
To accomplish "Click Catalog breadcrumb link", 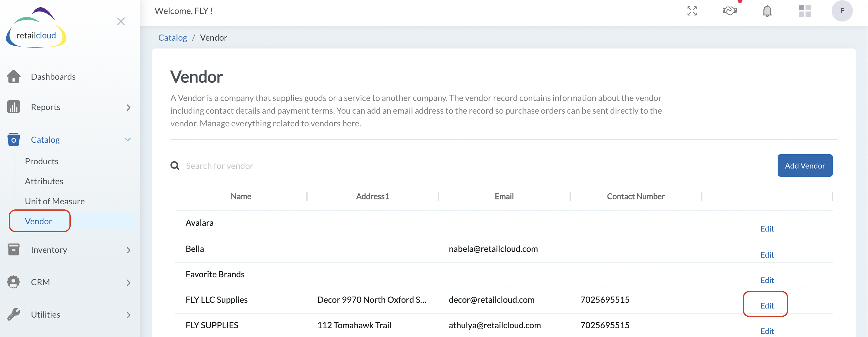I will (173, 37).
